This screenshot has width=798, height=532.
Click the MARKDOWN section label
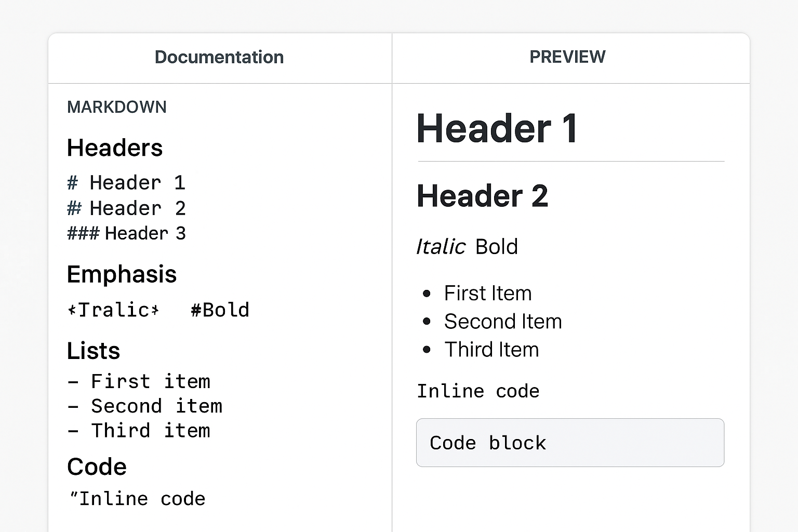click(x=117, y=107)
